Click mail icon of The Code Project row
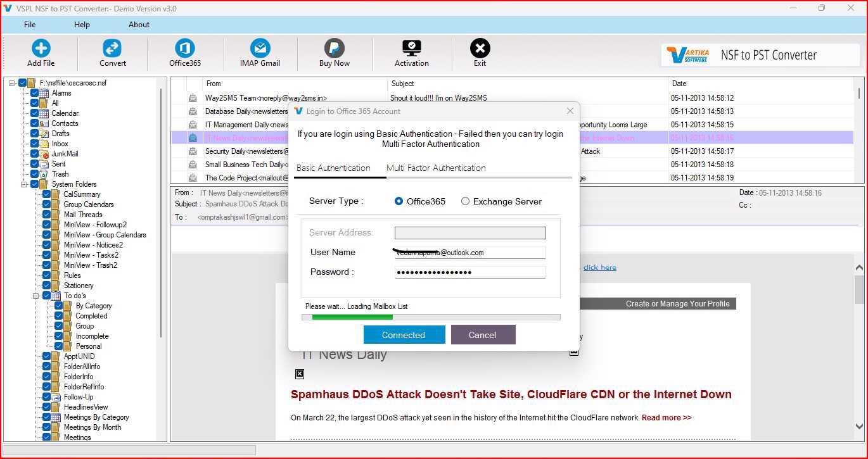This screenshot has width=868, height=459. (193, 178)
